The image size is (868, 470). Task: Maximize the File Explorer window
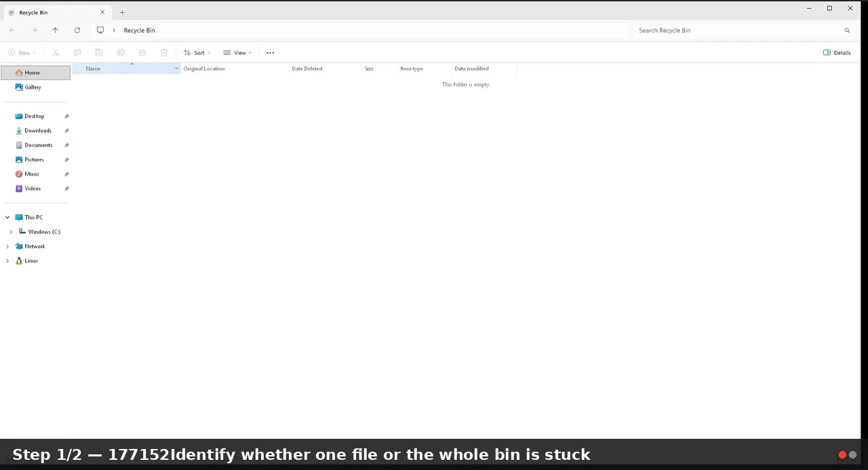point(829,8)
